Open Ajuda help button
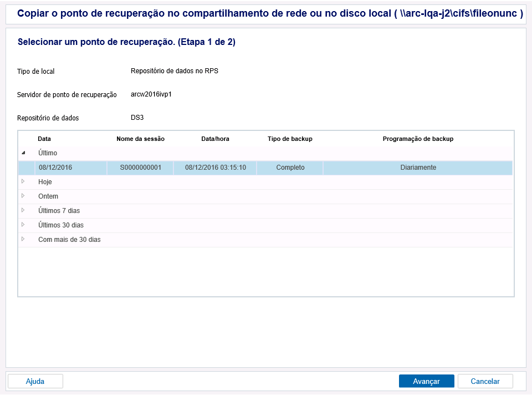This screenshot has width=532, height=395. tap(35, 381)
